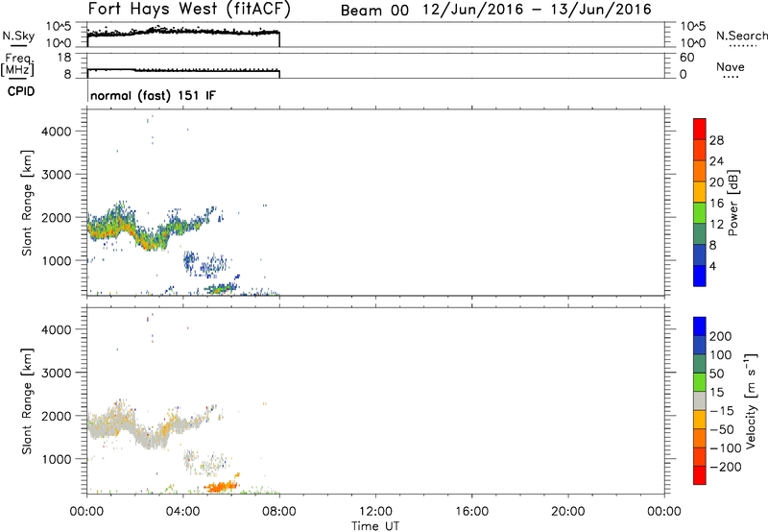Click the '12:00' time axis label
This screenshot has width=768, height=532.
click(x=375, y=512)
